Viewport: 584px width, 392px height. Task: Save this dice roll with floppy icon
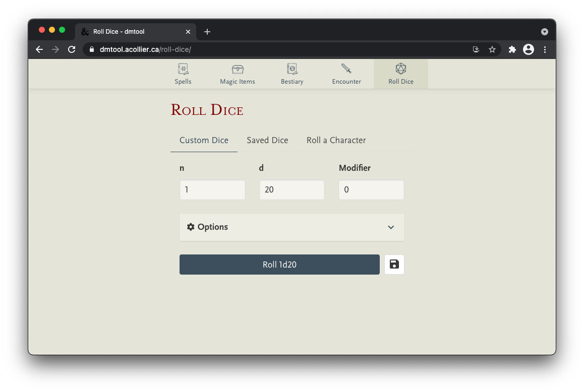pyautogui.click(x=394, y=265)
